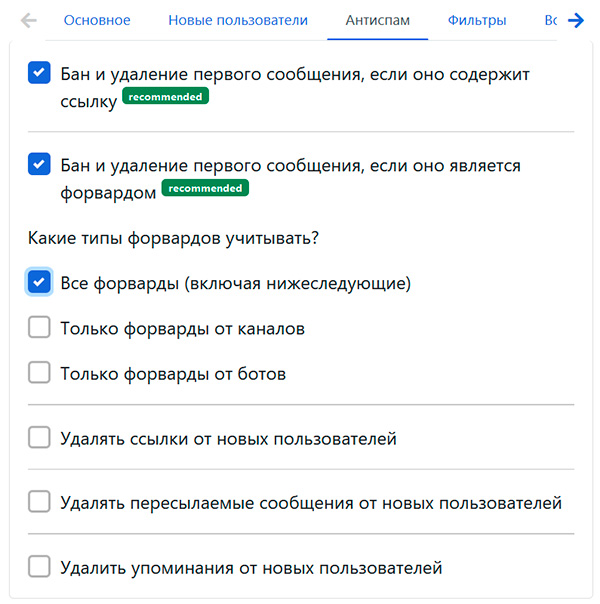Click the Удалить упоминания от новых пользователей label text
The width and height of the screenshot is (600, 604).
[x=251, y=568]
